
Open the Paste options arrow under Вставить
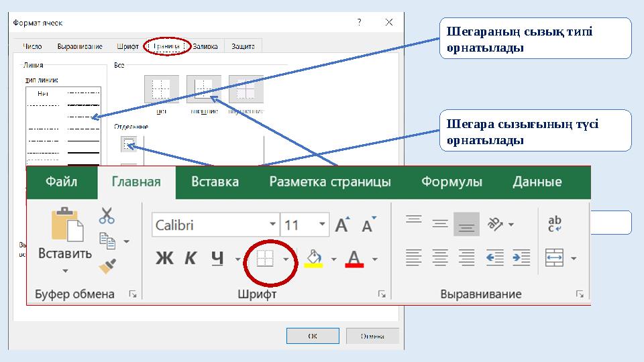click(65, 271)
